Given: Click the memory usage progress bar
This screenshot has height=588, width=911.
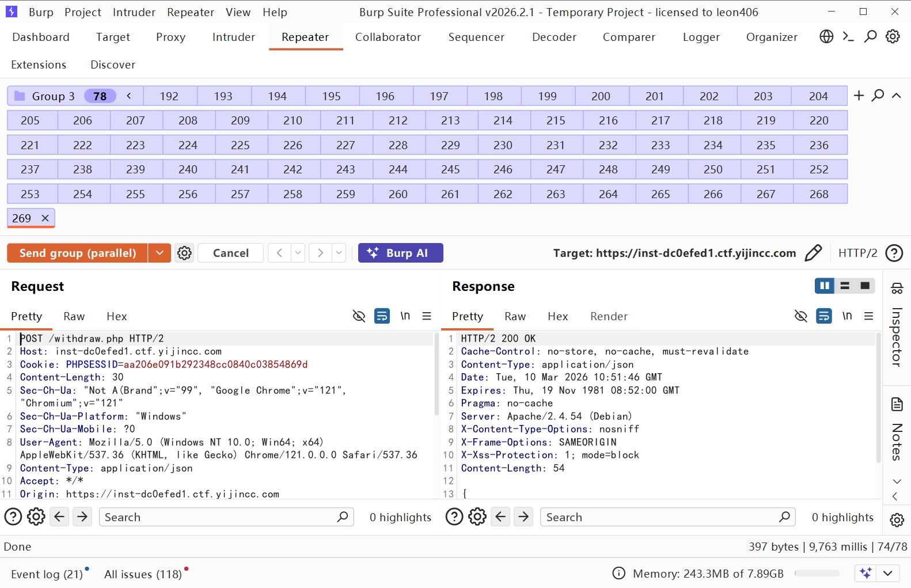Looking at the screenshot, I should point(817,574).
